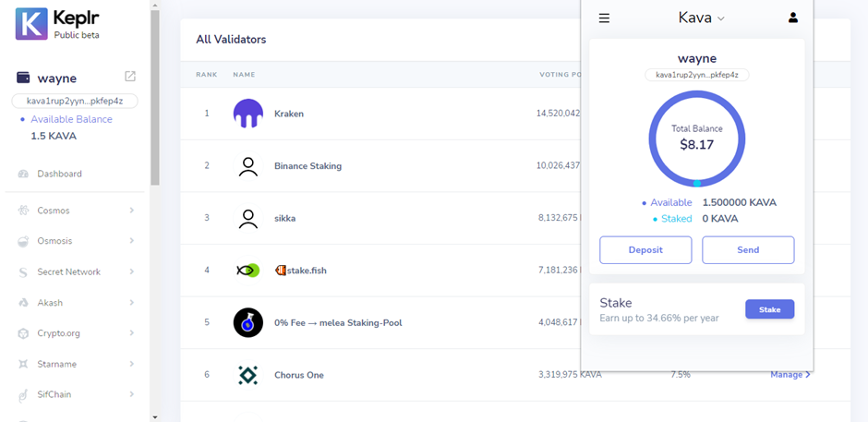Click the Keplr logo icon
Screen dimensions: 868x422
(31, 24)
